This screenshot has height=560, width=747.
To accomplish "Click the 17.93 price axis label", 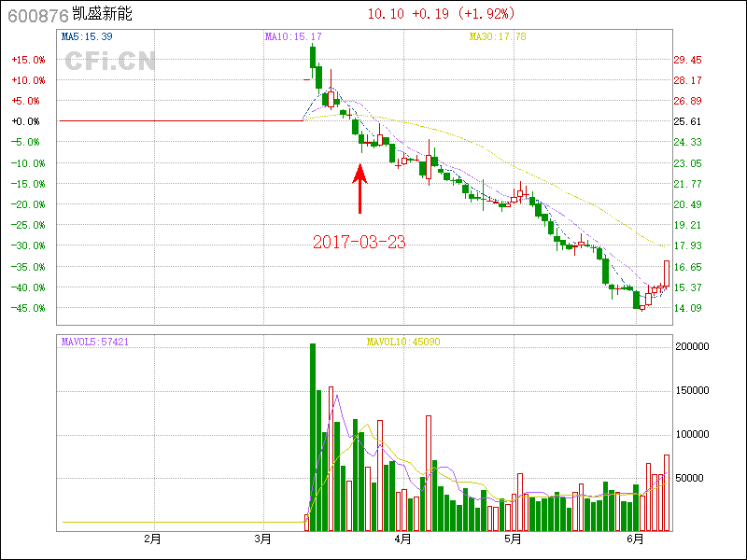I will click(x=687, y=245).
